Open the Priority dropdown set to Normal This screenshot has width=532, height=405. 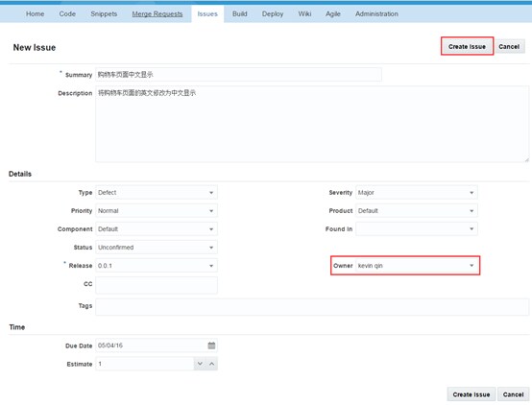pos(157,210)
